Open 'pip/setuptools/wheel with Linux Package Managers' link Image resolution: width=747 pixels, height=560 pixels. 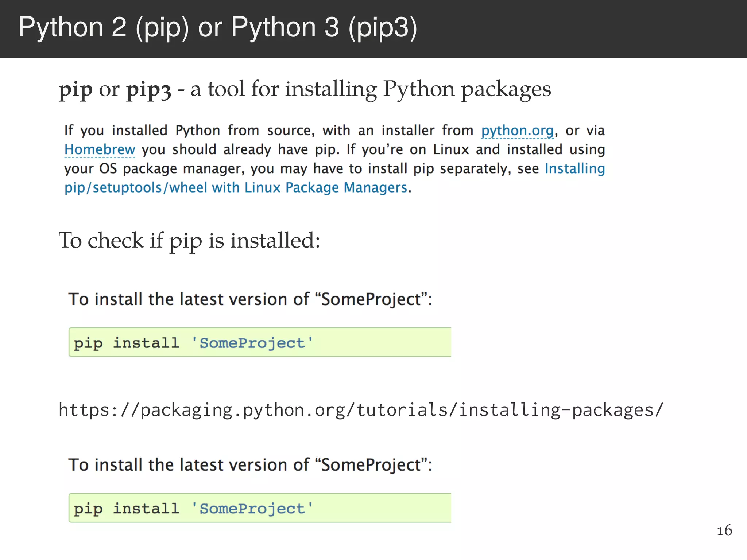point(236,187)
